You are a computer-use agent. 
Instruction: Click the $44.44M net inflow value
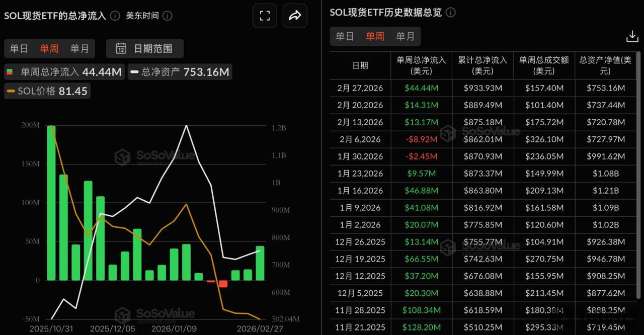(421, 88)
